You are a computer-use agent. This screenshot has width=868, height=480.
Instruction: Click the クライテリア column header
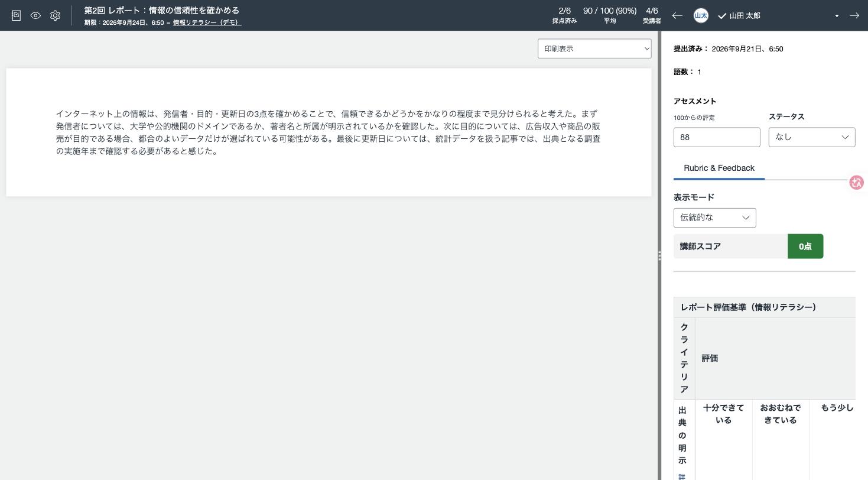tap(684, 358)
